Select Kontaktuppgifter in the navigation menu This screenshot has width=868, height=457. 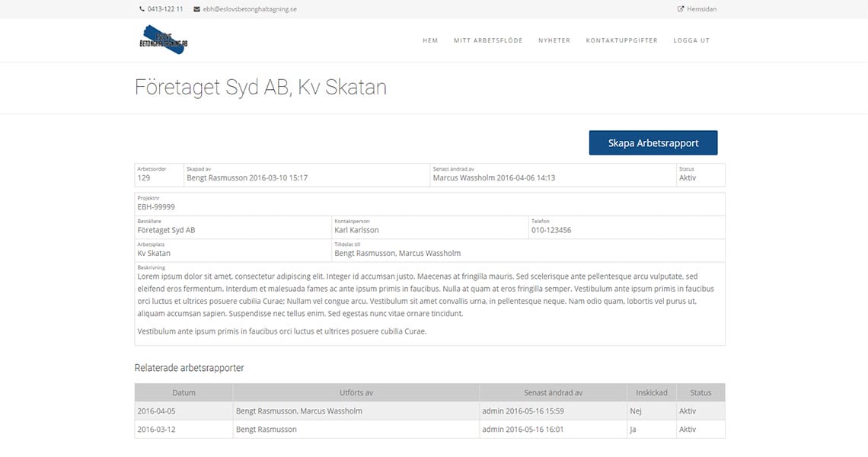point(621,40)
